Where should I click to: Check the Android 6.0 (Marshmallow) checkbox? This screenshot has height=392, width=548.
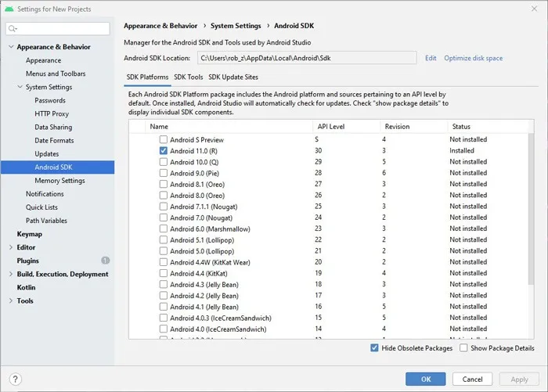(163, 228)
